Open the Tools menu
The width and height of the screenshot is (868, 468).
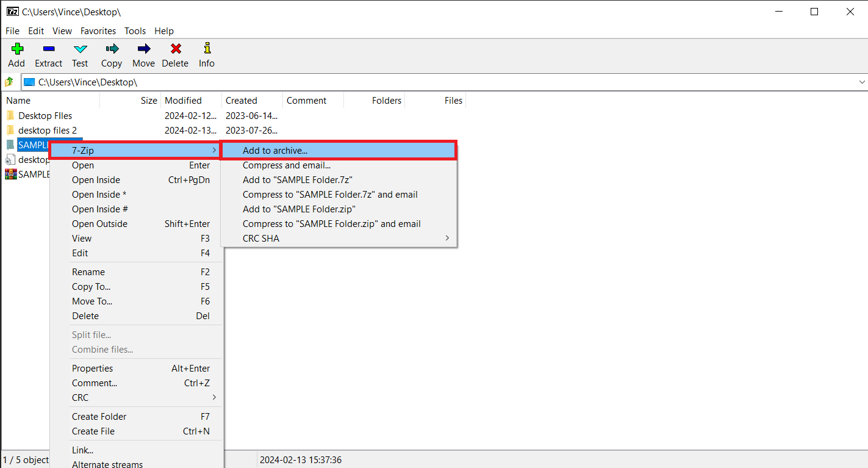pyautogui.click(x=135, y=31)
